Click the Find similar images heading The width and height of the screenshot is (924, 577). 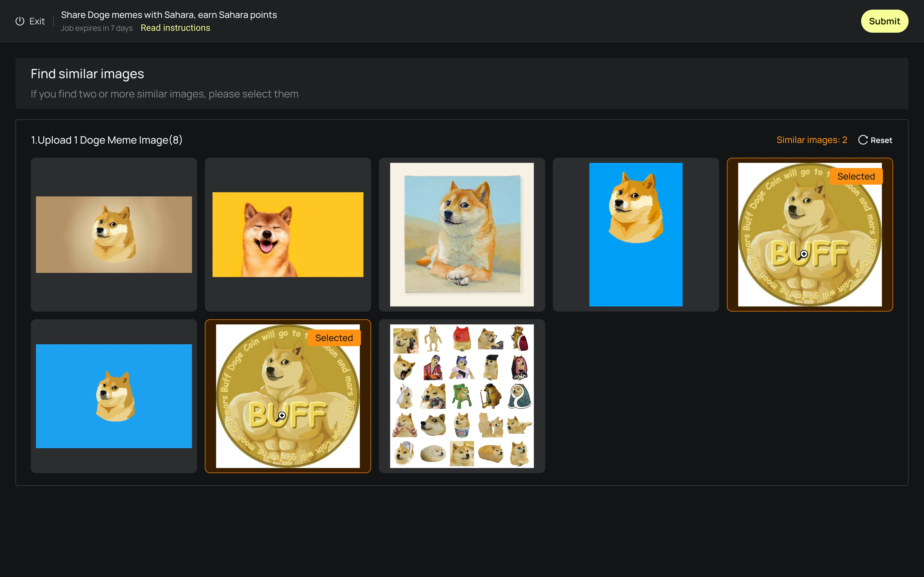point(87,74)
